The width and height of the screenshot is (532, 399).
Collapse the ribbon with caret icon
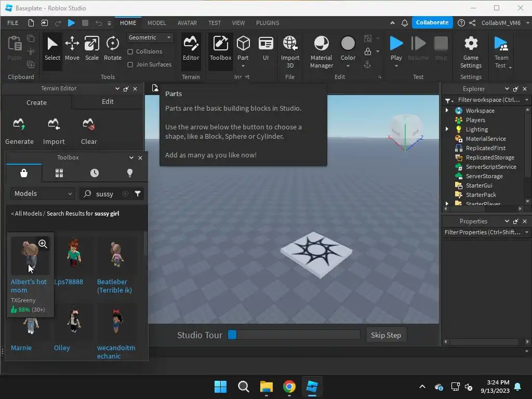[x=393, y=23]
